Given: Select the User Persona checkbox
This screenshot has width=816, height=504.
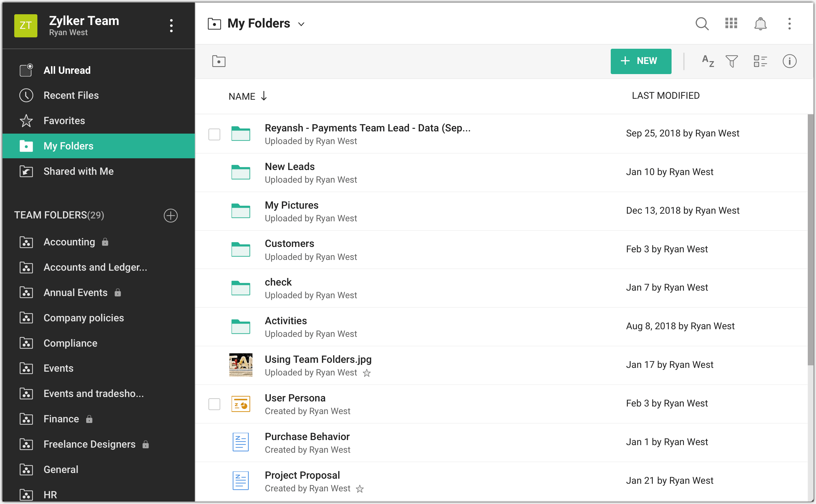Looking at the screenshot, I should pos(214,404).
